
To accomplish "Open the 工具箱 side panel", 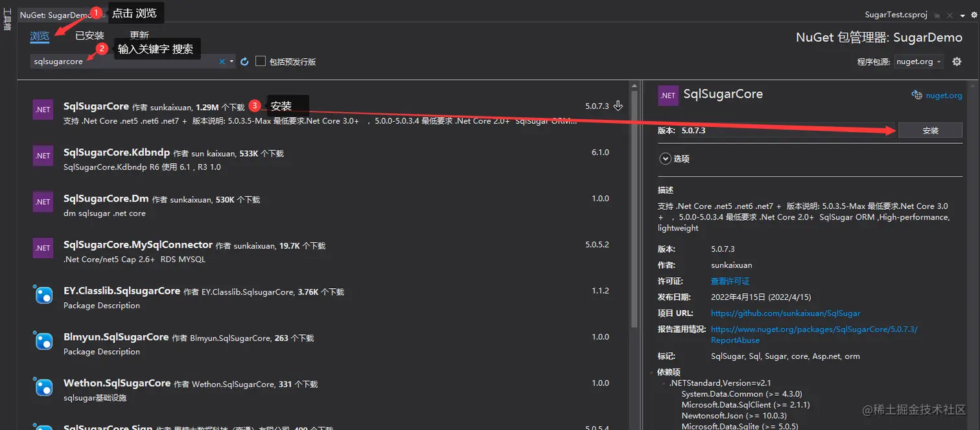I will [7, 19].
